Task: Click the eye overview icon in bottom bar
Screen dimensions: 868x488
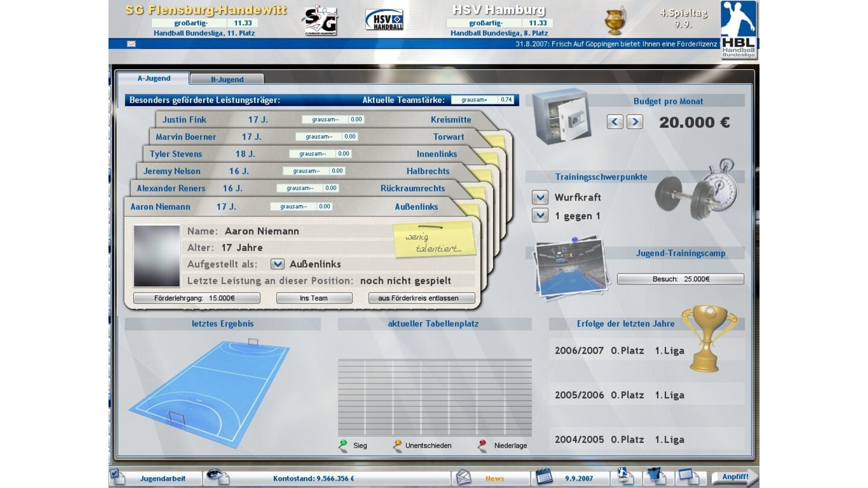Action: point(218,477)
